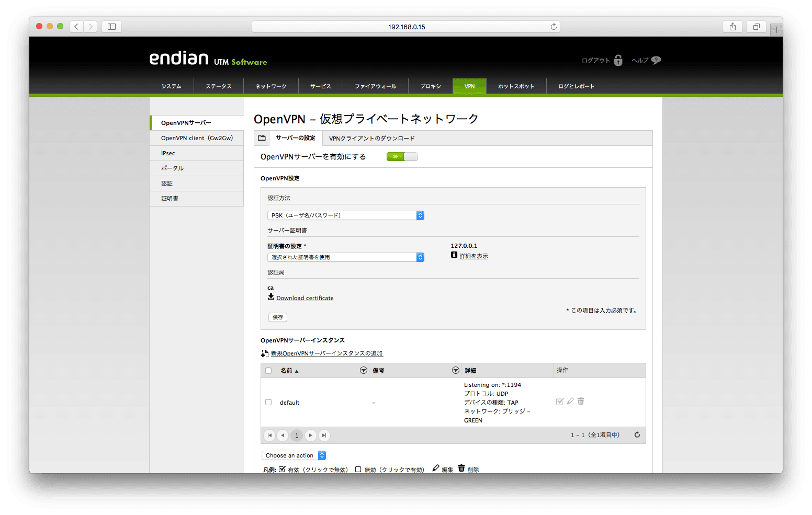Open filter menu for remarks column
This screenshot has height=515, width=812.
click(x=456, y=370)
